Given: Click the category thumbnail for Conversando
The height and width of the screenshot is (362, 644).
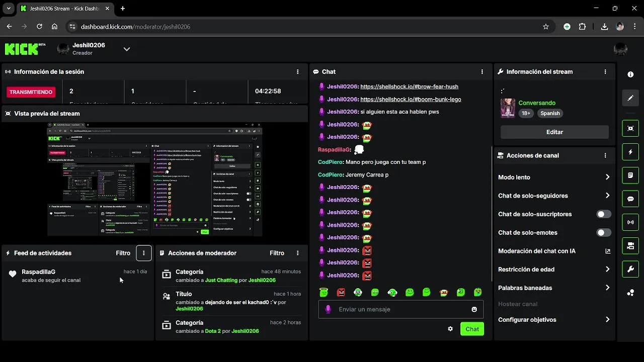Looking at the screenshot, I should tap(508, 108).
